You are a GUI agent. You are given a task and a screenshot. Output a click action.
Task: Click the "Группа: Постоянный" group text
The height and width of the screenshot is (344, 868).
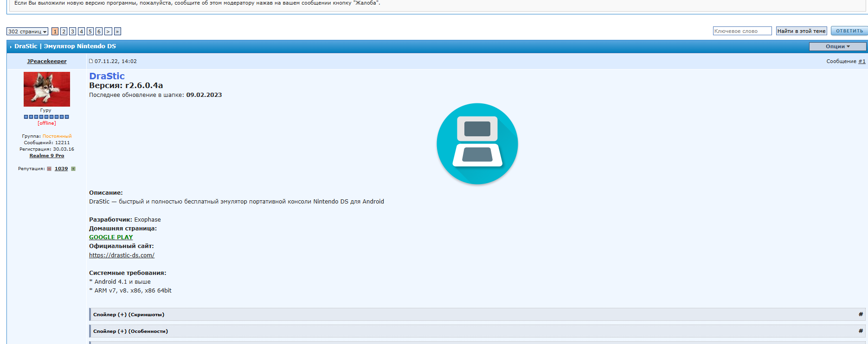point(47,136)
